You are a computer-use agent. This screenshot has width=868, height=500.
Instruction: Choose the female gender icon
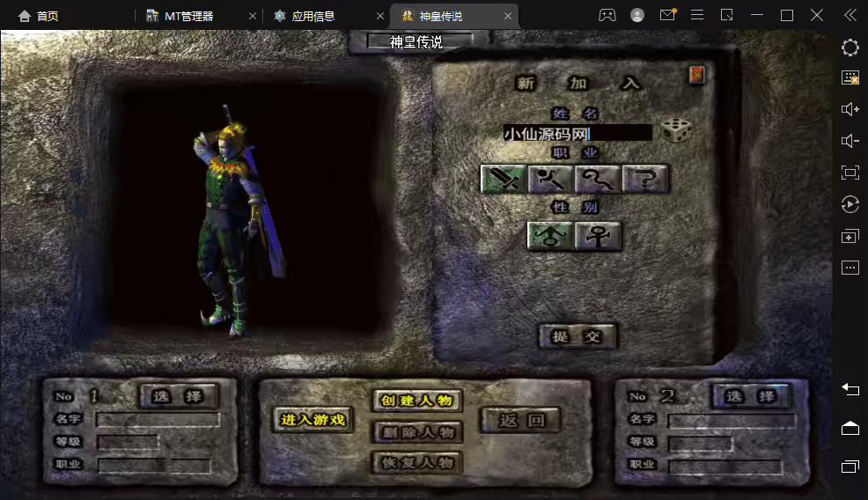pos(598,236)
